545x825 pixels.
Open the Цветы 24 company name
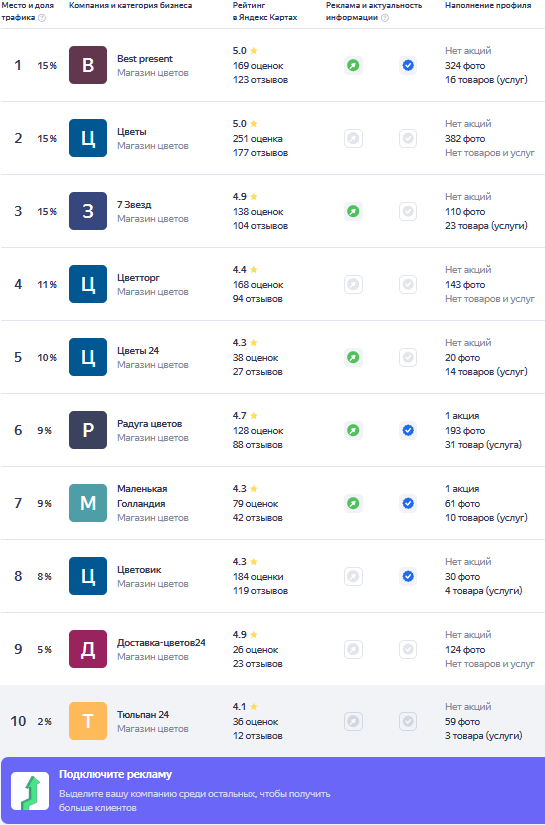click(x=138, y=350)
